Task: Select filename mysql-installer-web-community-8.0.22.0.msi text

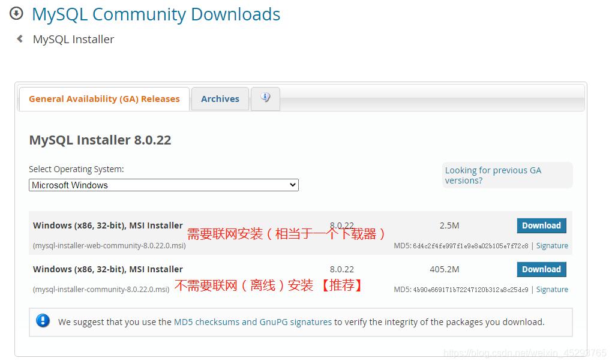Action: pyautogui.click(x=109, y=246)
